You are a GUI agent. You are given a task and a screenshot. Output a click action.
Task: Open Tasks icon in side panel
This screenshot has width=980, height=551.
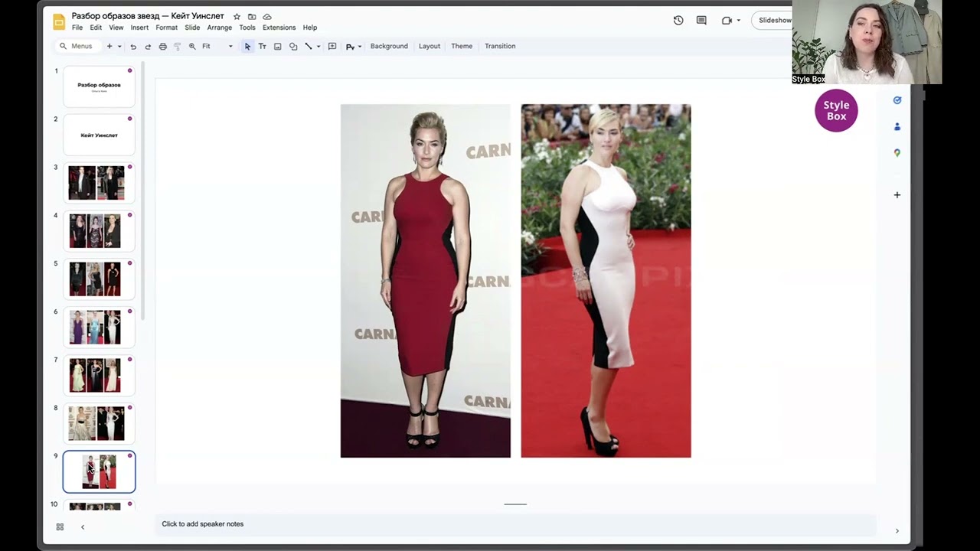897,100
